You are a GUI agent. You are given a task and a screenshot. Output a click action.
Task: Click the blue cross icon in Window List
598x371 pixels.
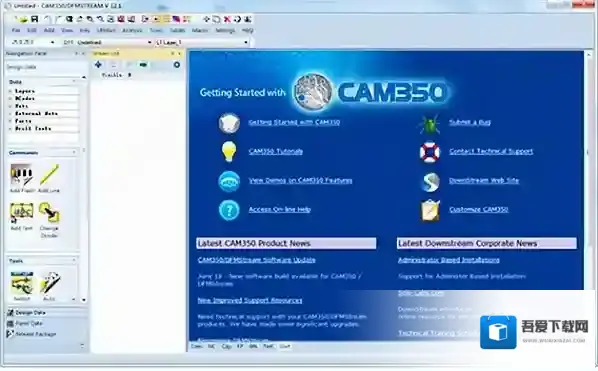pos(98,65)
